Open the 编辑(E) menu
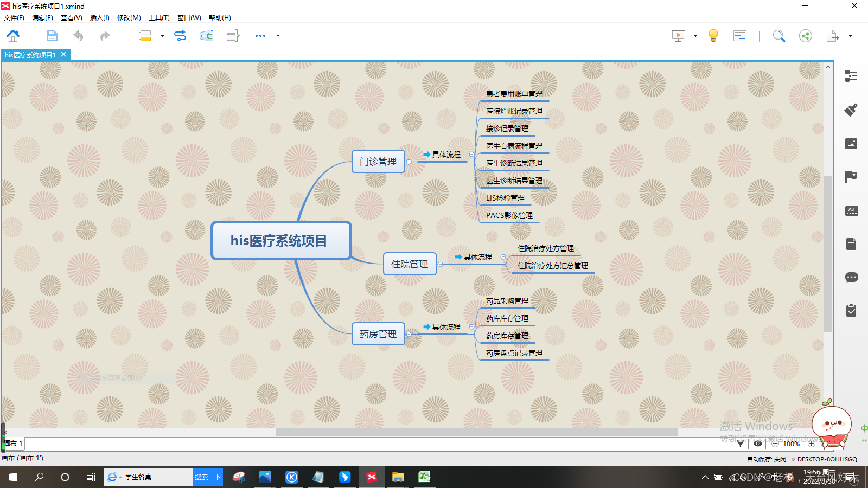This screenshot has height=488, width=868. [x=42, y=17]
